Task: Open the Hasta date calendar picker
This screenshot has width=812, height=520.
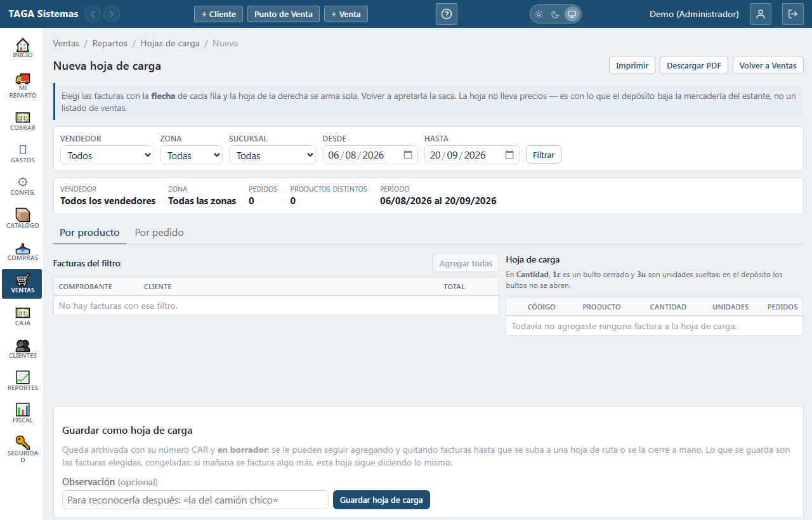Action: 509,155
